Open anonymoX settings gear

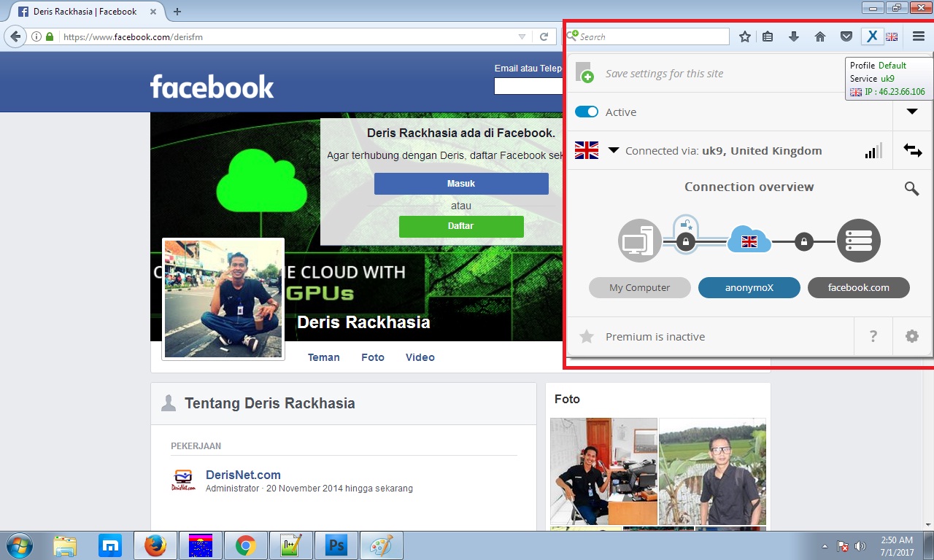911,336
